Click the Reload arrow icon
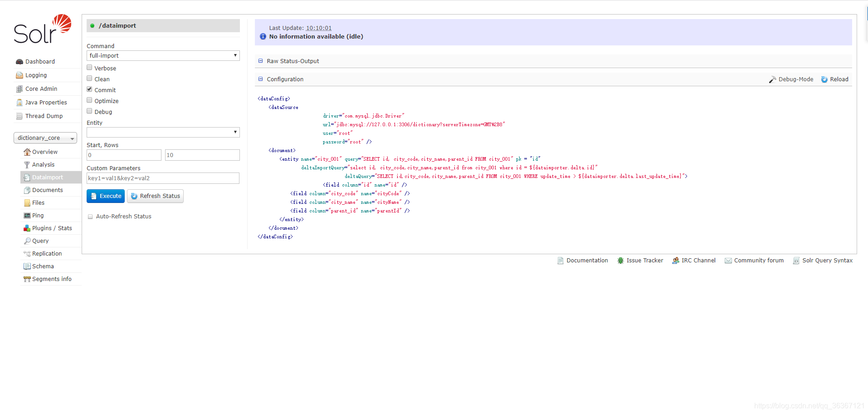 [824, 79]
